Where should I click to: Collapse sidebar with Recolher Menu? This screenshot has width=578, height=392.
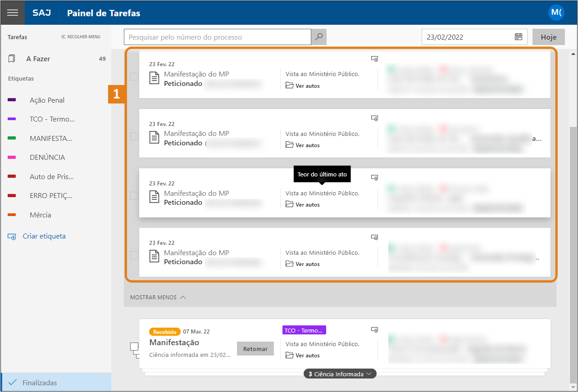point(81,37)
